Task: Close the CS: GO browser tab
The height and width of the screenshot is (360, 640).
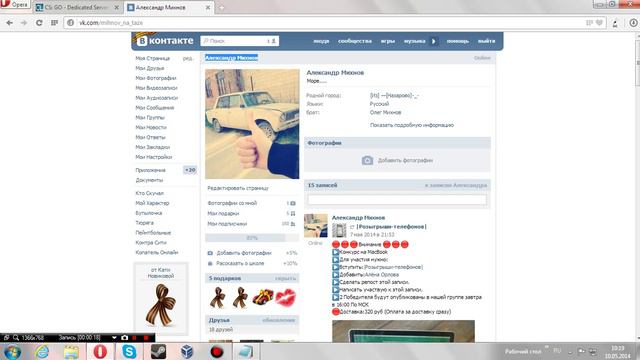Action: pos(116,7)
